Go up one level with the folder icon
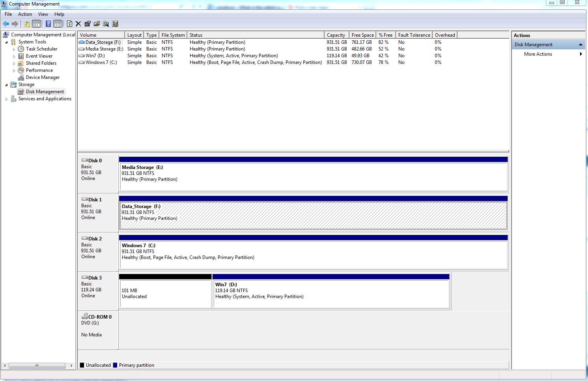 click(27, 24)
